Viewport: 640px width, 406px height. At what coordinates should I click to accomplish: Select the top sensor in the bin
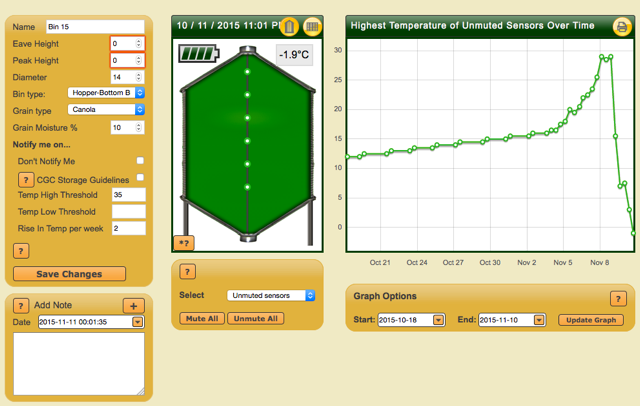tap(247, 72)
